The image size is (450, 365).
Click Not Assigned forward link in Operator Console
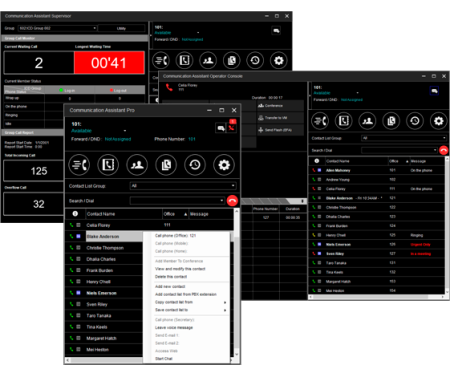(x=352, y=100)
